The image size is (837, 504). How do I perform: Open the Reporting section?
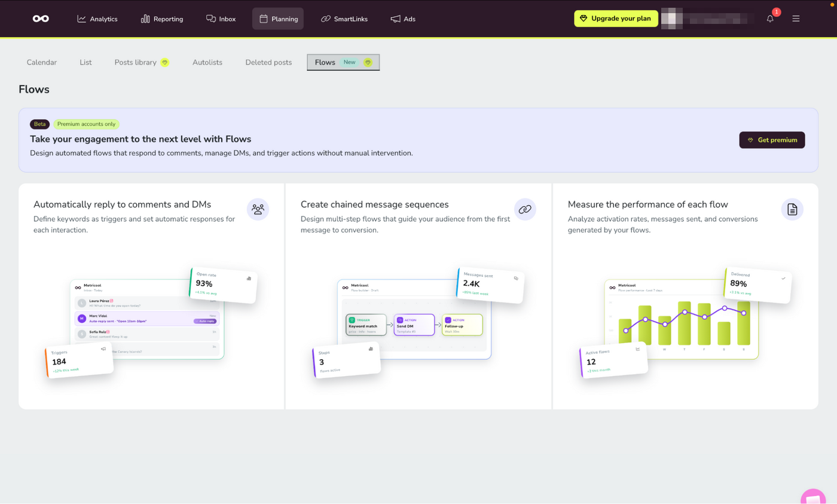162,19
